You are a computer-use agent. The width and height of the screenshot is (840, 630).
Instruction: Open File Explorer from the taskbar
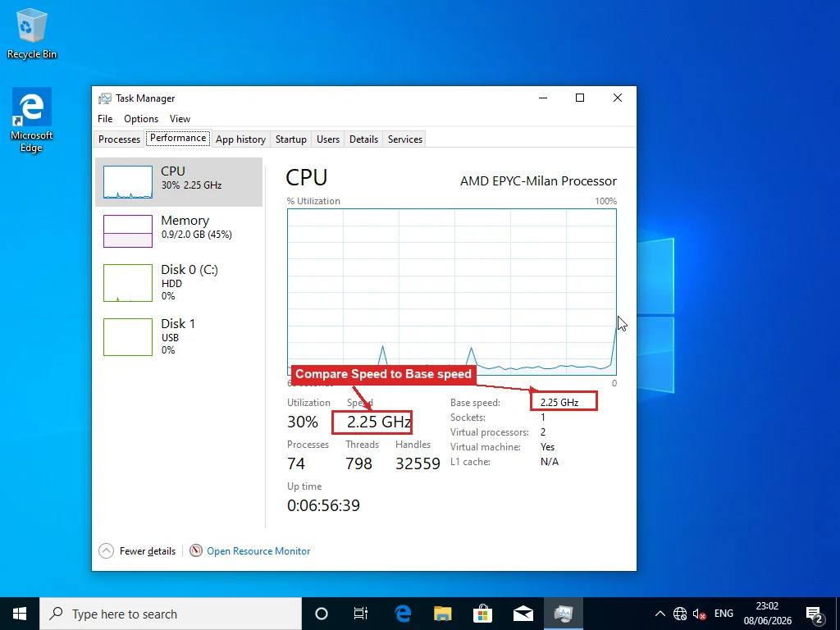[442, 614]
